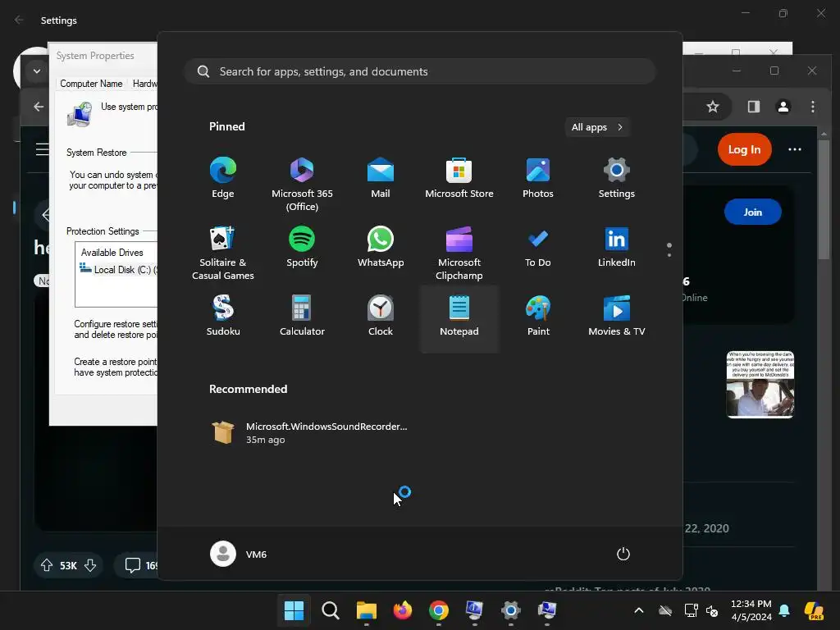
Task: Launch the Sudoku game
Action: tap(223, 316)
